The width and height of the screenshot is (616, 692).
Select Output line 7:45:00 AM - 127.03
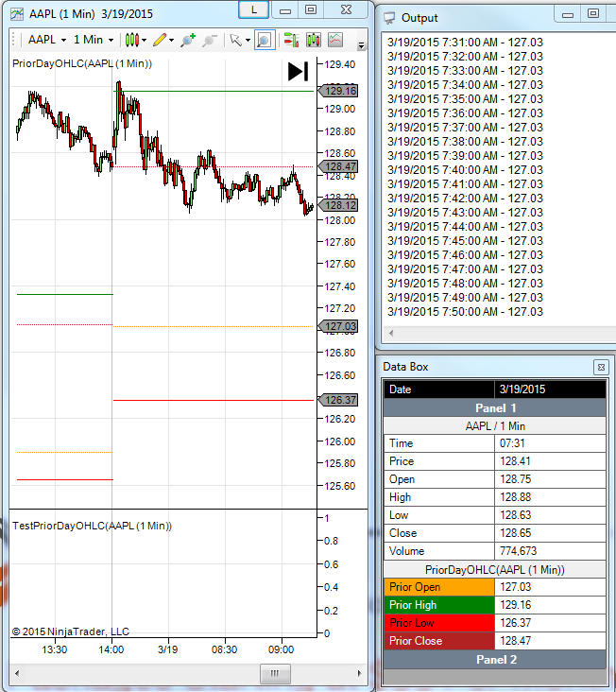coord(465,241)
